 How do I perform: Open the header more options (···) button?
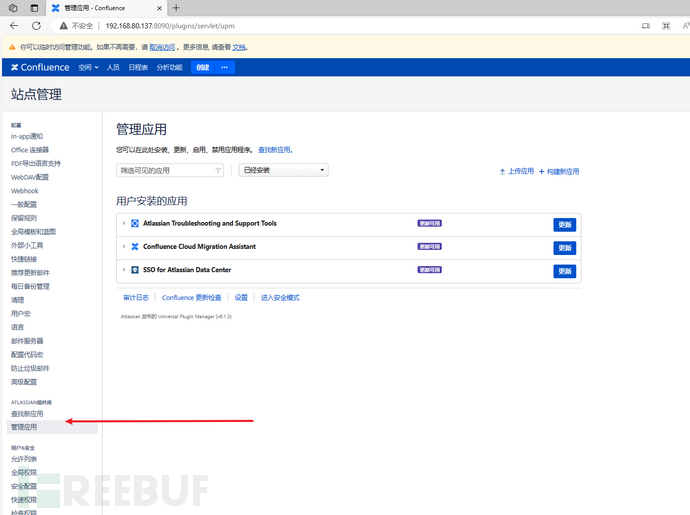coord(224,67)
